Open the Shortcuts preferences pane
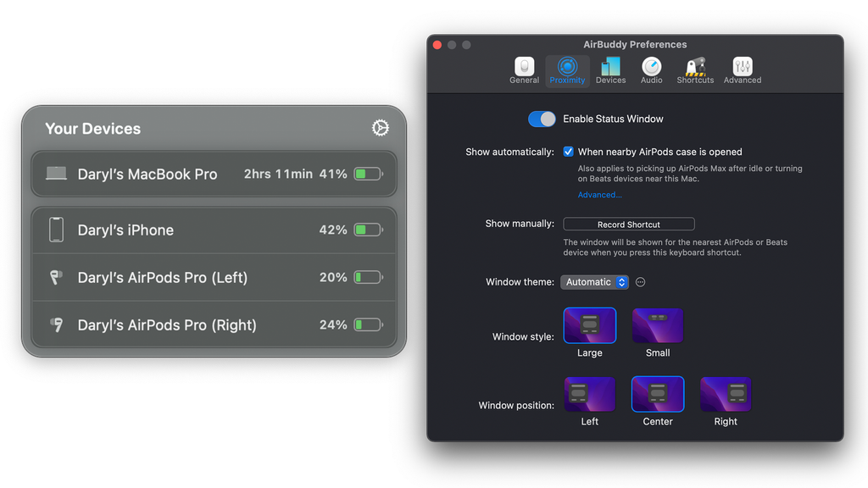The width and height of the screenshot is (868, 488). coord(694,69)
